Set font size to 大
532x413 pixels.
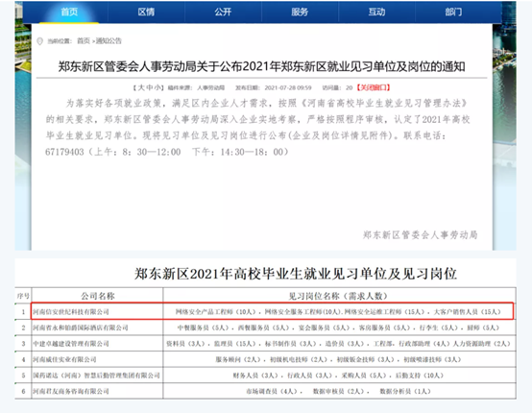(x=141, y=88)
